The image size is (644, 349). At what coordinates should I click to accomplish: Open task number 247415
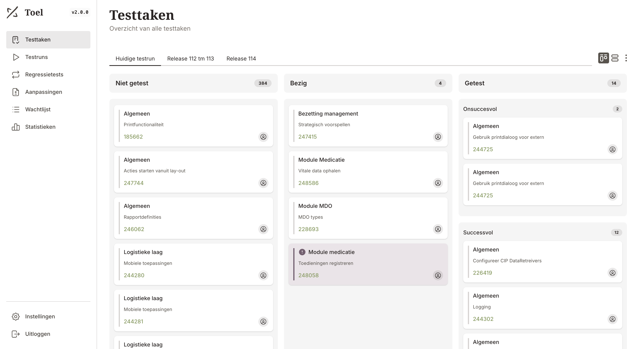point(307,137)
